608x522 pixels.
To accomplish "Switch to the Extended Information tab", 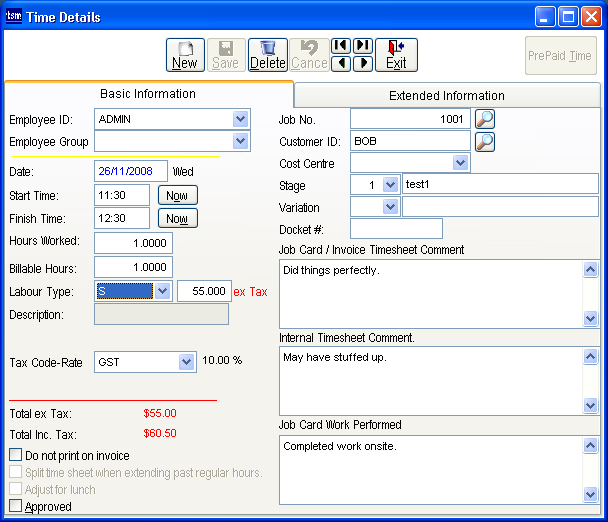I will pos(446,96).
